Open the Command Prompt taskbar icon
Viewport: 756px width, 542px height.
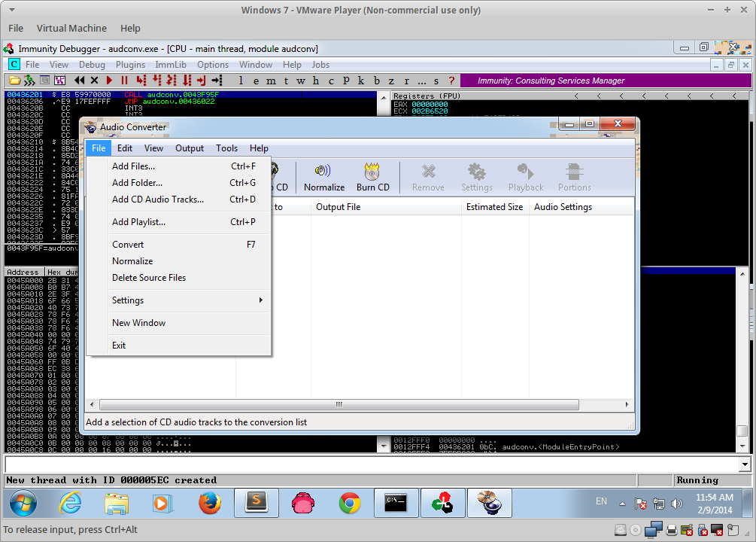tap(396, 504)
